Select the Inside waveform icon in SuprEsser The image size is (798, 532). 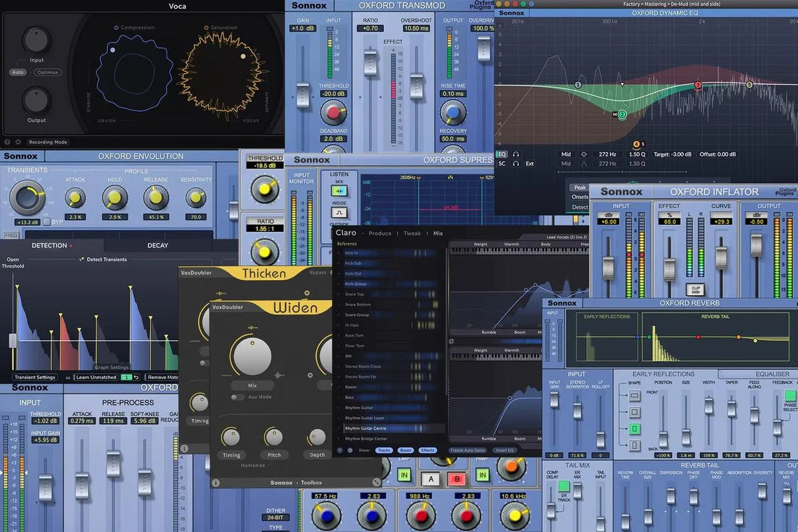[339, 211]
